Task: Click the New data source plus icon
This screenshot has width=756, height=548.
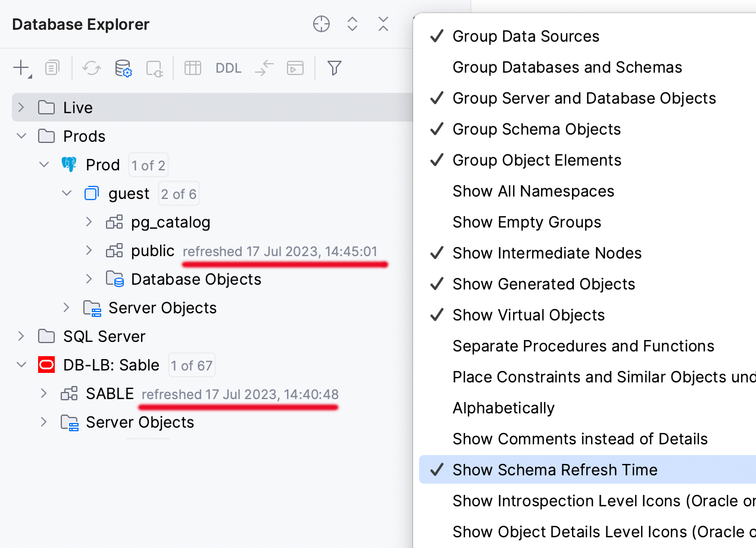Action: point(21,68)
